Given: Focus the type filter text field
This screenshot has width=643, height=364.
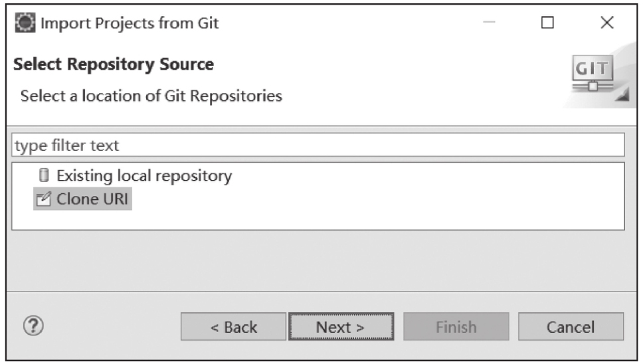Looking at the screenshot, I should click(x=318, y=145).
